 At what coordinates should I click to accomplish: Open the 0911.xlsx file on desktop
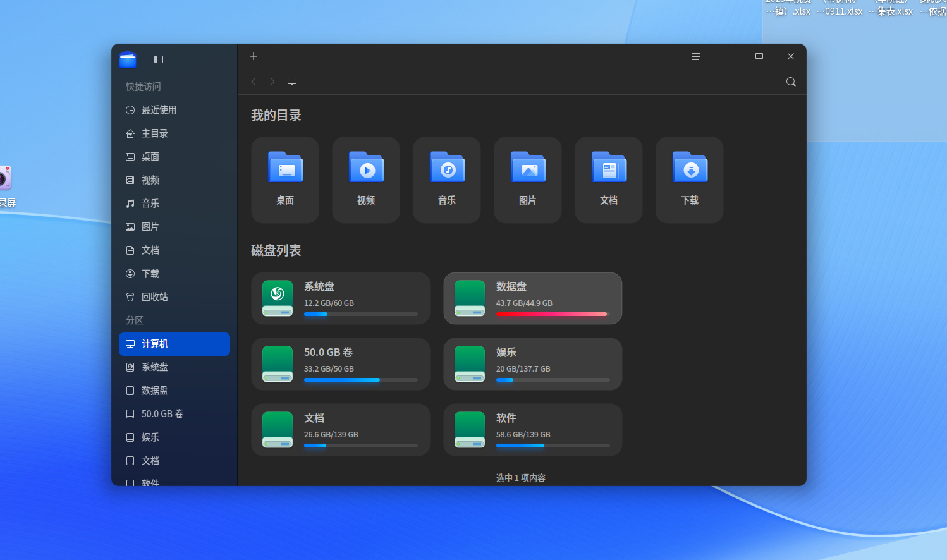840,8
